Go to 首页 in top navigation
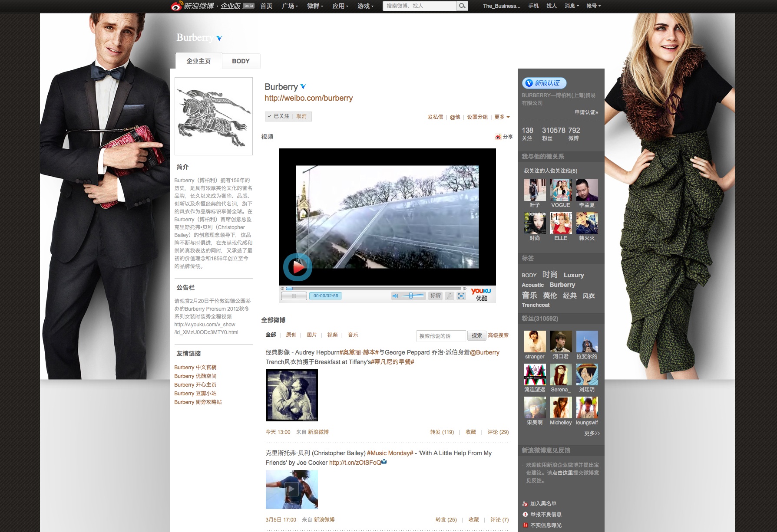777x532 pixels. pos(266,6)
